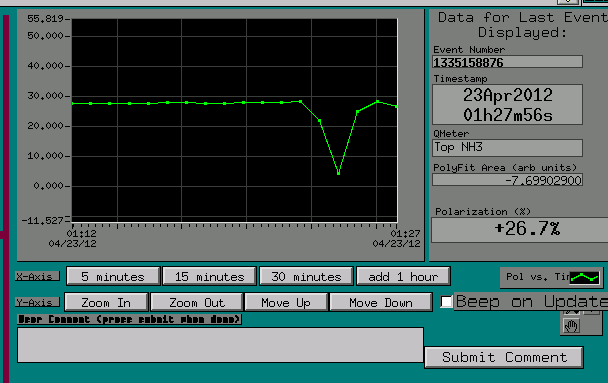Set X-Axis range to 5 minutes
The width and height of the screenshot is (608, 383).
(113, 276)
